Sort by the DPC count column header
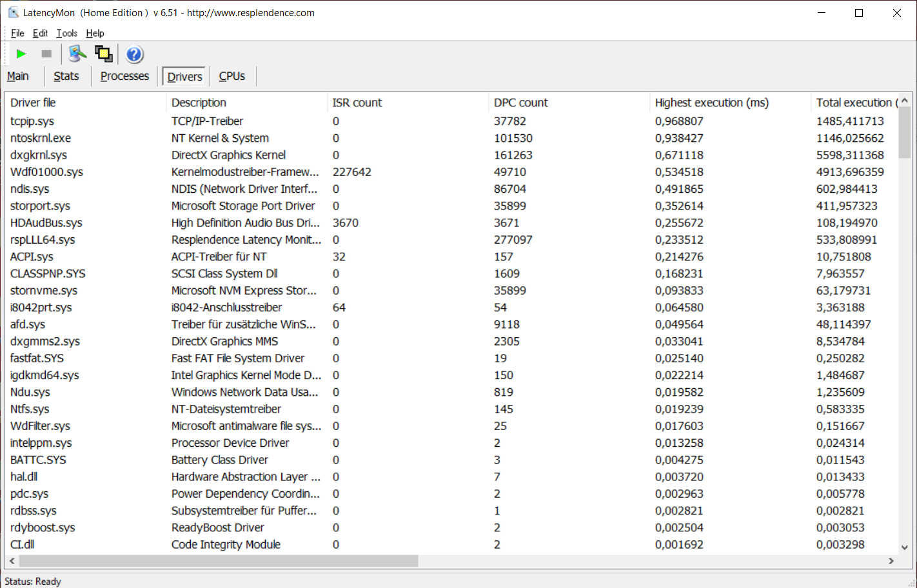The height and width of the screenshot is (588, 917). (569, 103)
